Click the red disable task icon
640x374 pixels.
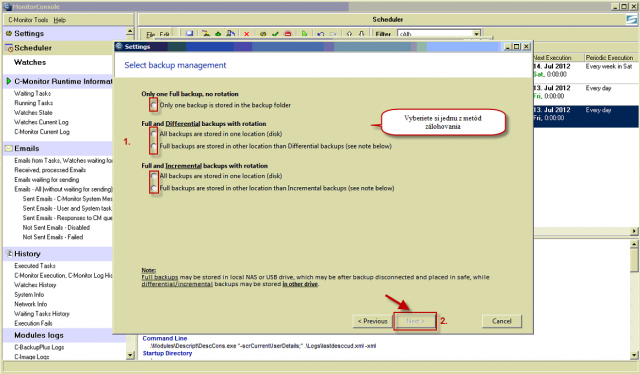(288, 34)
